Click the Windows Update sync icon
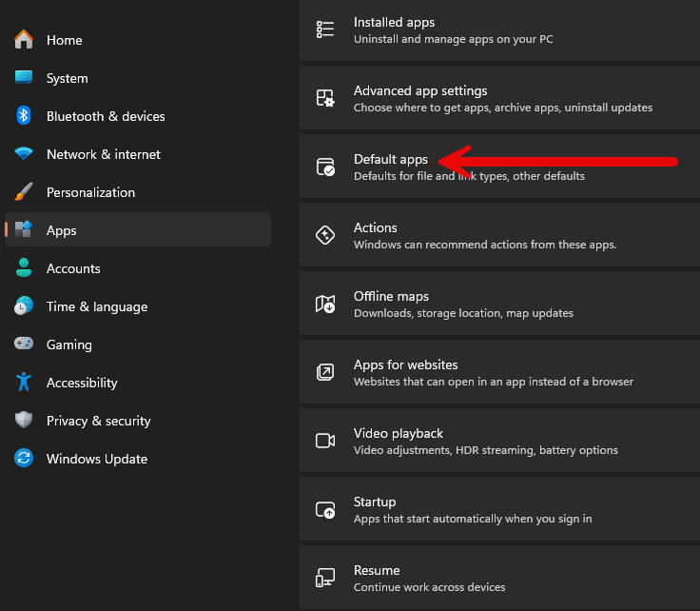Image resolution: width=700 pixels, height=611 pixels. pyautogui.click(x=24, y=459)
